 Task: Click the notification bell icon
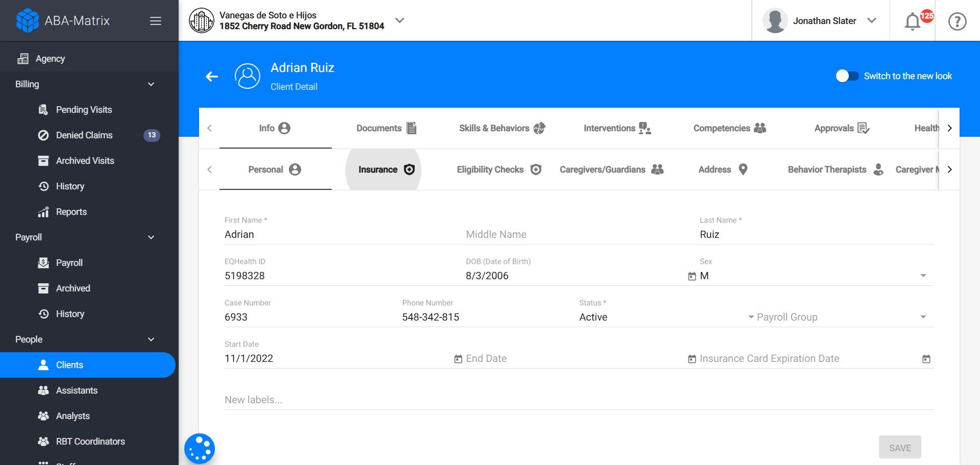point(913,21)
